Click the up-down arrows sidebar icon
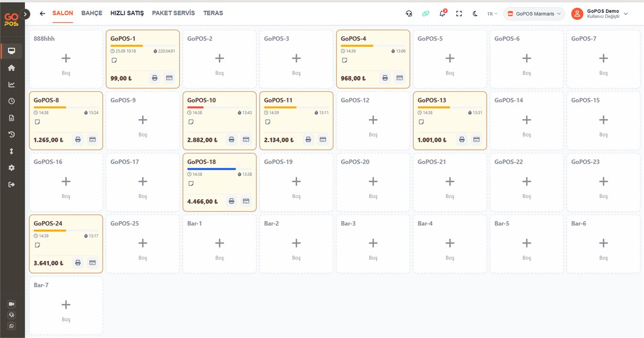Screen dimensions: 644x338 click(x=12, y=151)
